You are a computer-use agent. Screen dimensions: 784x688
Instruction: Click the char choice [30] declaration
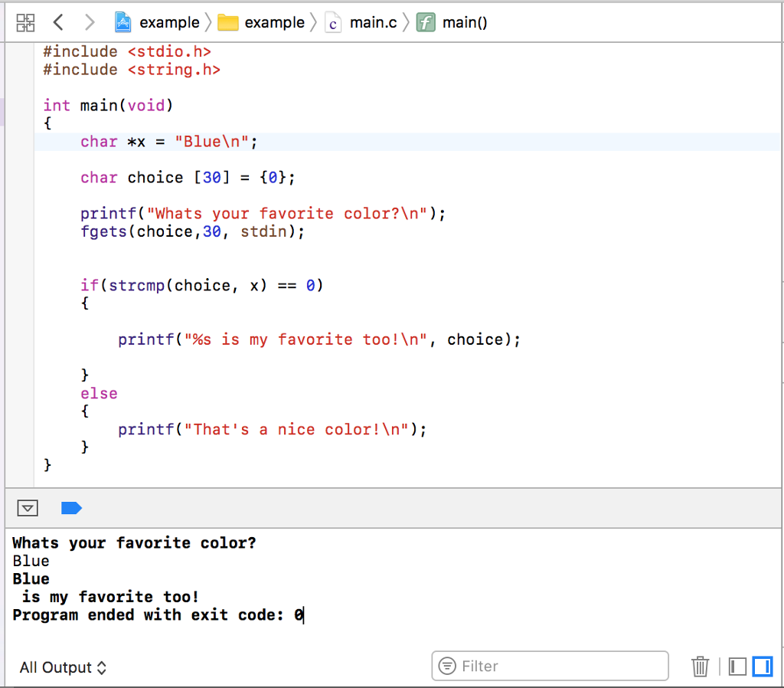pos(188,178)
